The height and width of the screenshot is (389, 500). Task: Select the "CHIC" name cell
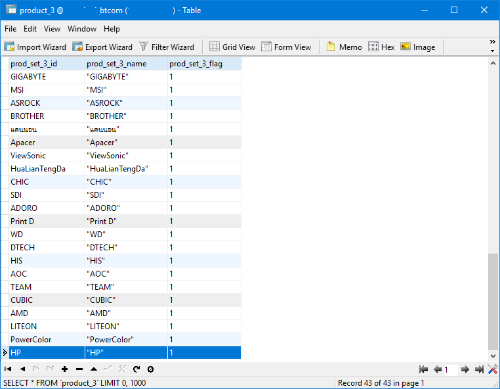pyautogui.click(x=126, y=182)
